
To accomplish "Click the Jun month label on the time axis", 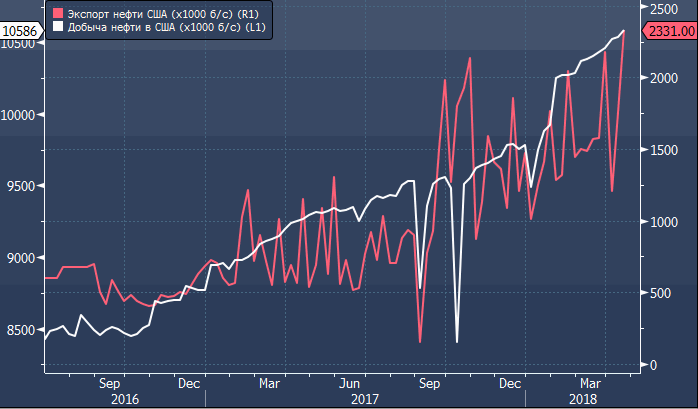I will tap(349, 382).
